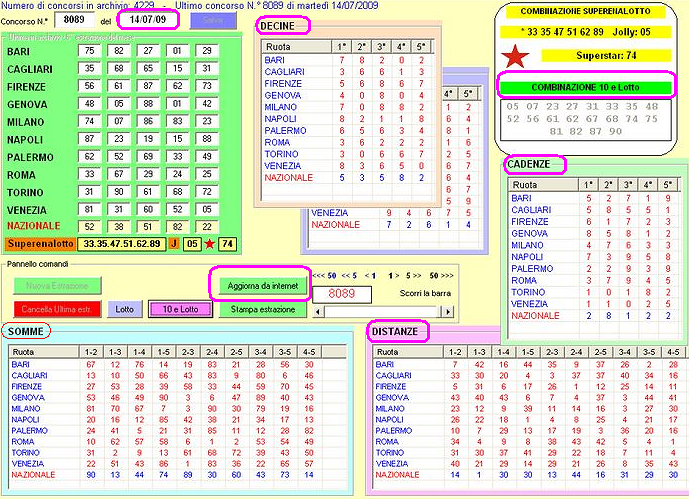689x500 pixels.
Task: Click PALERMO third number box 69
Action: click(148, 157)
